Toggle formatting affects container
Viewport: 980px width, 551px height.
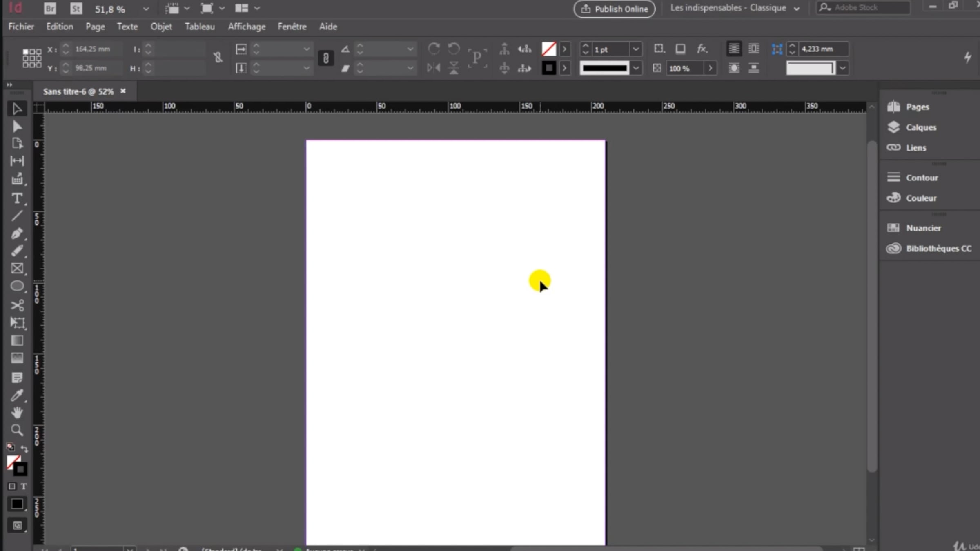pos(12,486)
